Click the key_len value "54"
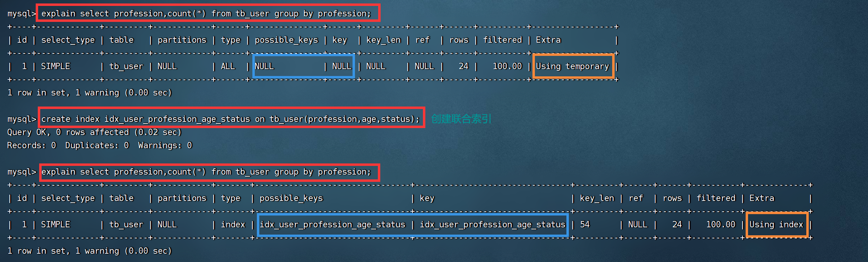Screen dimensions: 868x262 (585, 225)
